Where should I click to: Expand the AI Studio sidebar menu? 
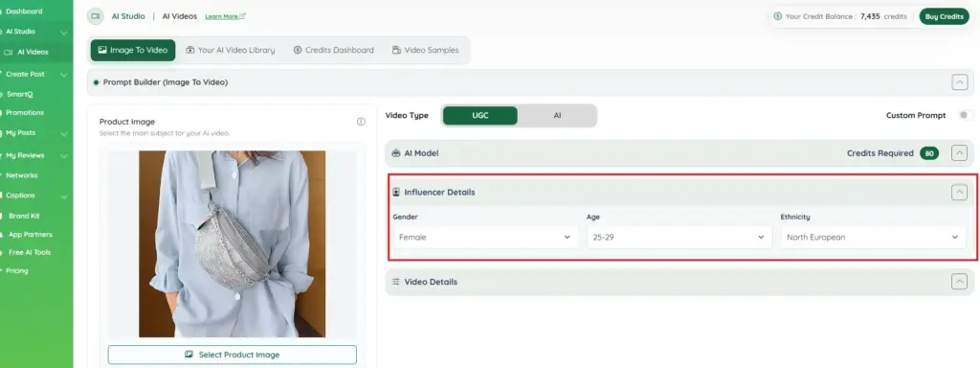pos(64,32)
